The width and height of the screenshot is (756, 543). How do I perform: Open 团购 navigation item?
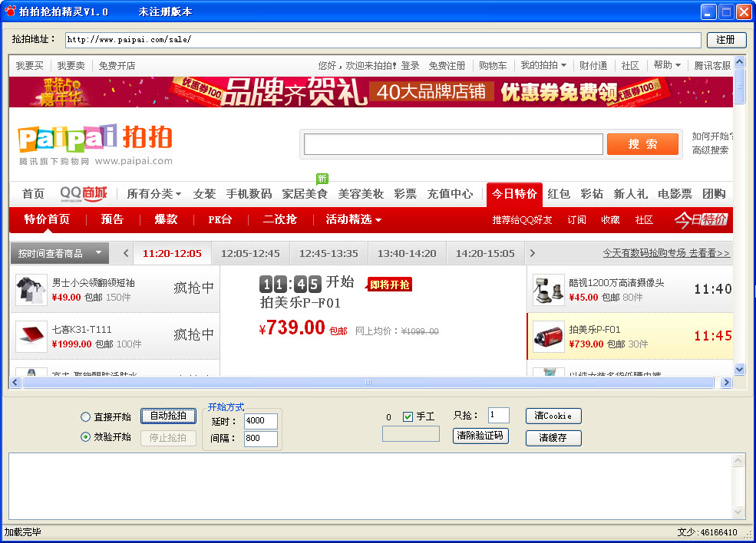pyautogui.click(x=714, y=194)
